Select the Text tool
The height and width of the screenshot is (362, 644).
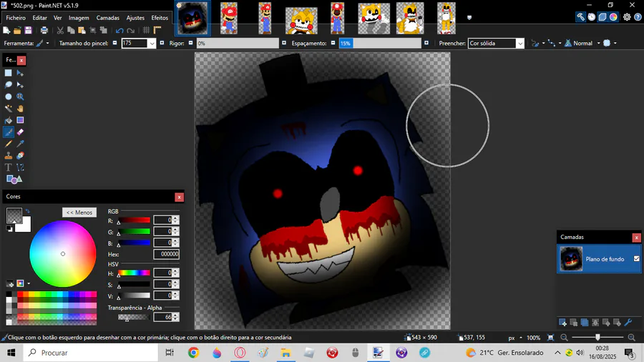[x=8, y=167]
